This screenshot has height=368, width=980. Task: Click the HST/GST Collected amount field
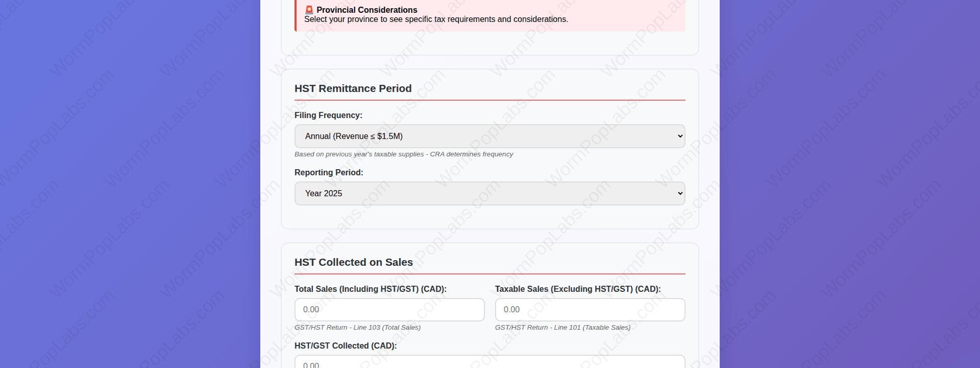pos(489,363)
